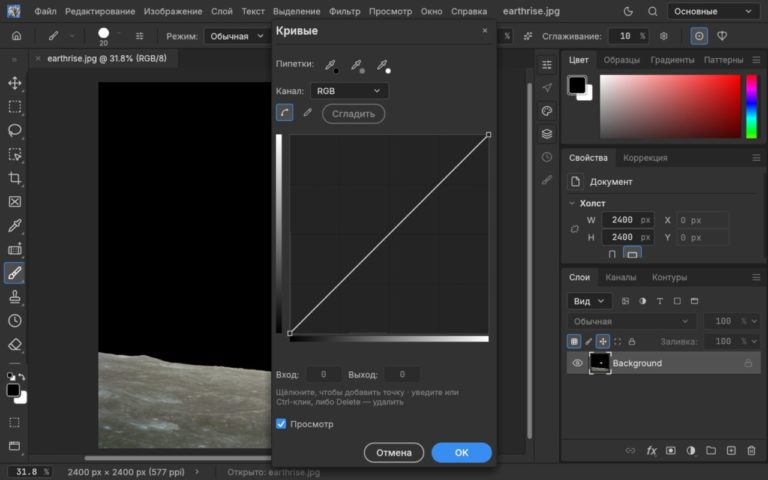Open the Режим Обычная dropdown

coord(237,36)
